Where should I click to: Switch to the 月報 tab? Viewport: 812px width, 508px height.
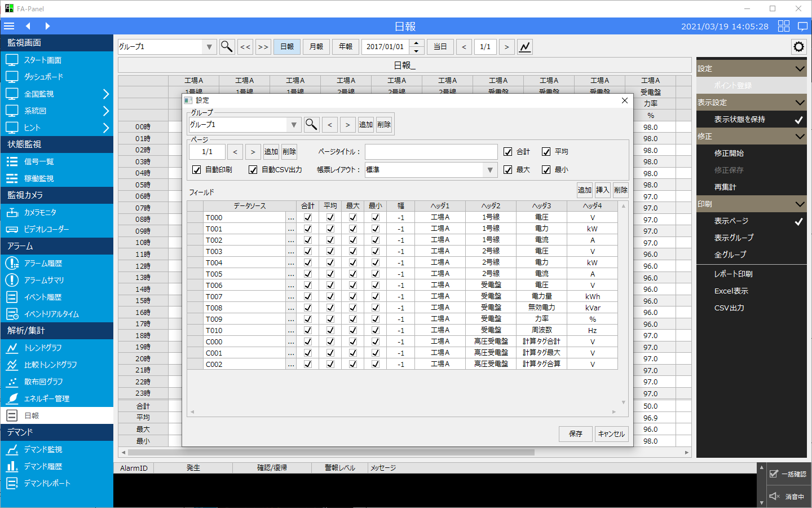[316, 47]
